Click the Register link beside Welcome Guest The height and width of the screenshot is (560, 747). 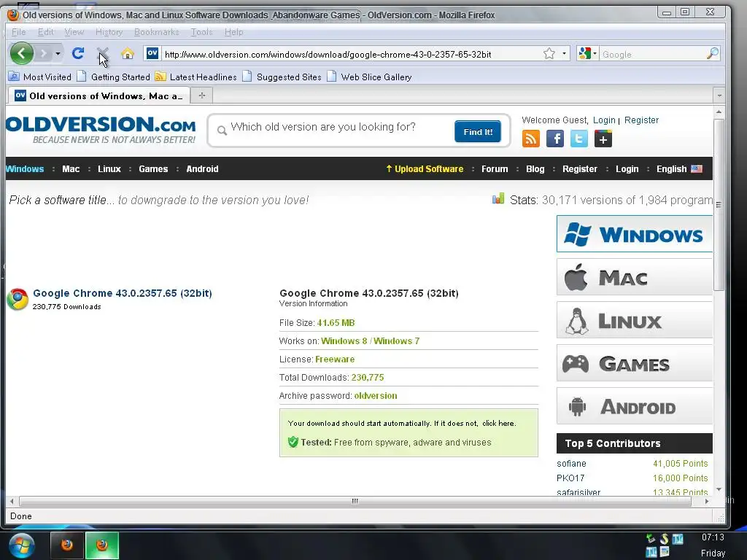click(x=641, y=120)
